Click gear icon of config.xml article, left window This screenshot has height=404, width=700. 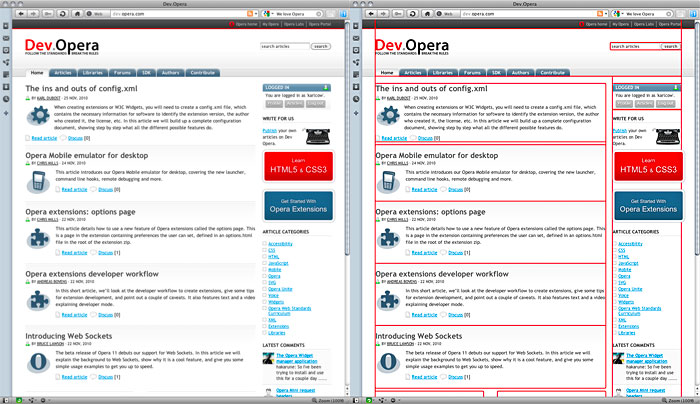[38, 116]
